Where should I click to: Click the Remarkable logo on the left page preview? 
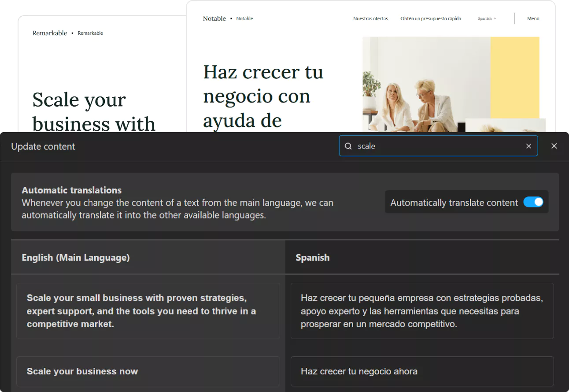point(49,33)
